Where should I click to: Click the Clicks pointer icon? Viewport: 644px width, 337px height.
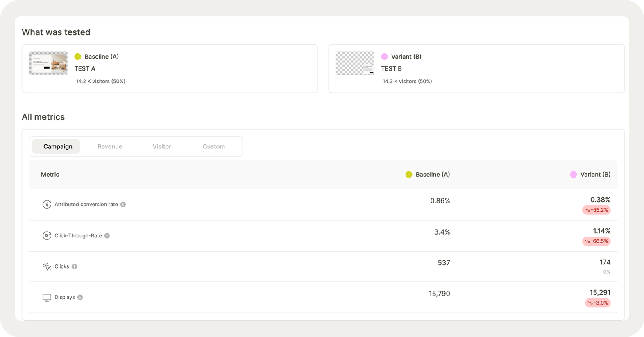[x=47, y=266]
